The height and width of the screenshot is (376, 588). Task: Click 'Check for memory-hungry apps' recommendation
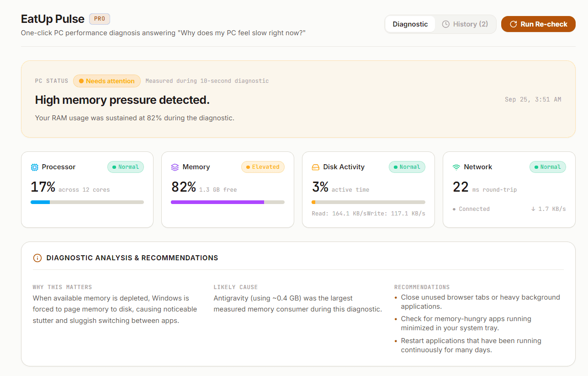tap(466, 323)
